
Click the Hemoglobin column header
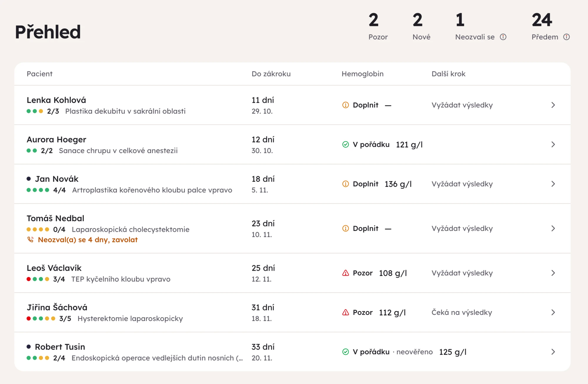point(363,74)
